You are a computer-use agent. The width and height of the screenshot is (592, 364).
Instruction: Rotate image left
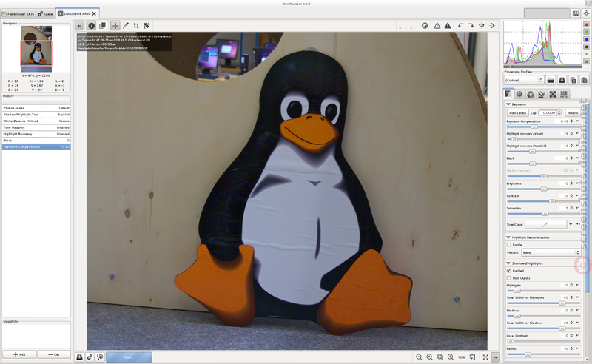pyautogui.click(x=460, y=26)
